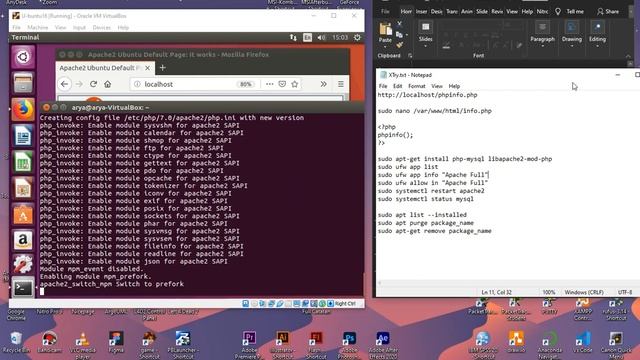The width and height of the screenshot is (640, 360).
Task: Show more Firefox toolbar items chevron
Action: (323, 84)
